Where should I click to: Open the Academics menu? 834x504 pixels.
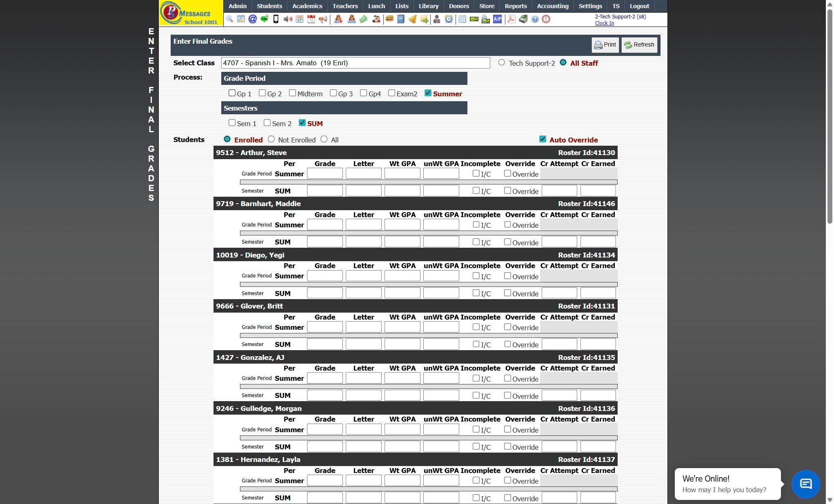point(307,6)
